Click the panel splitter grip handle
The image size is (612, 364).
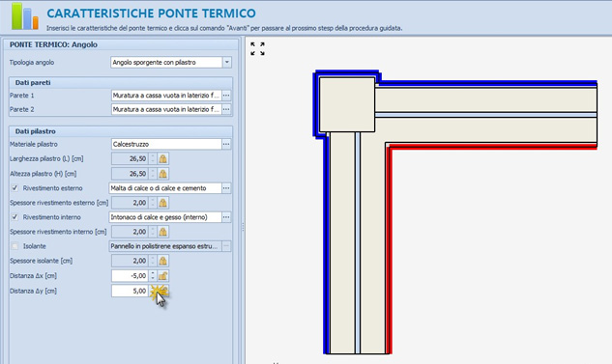pos(243,227)
